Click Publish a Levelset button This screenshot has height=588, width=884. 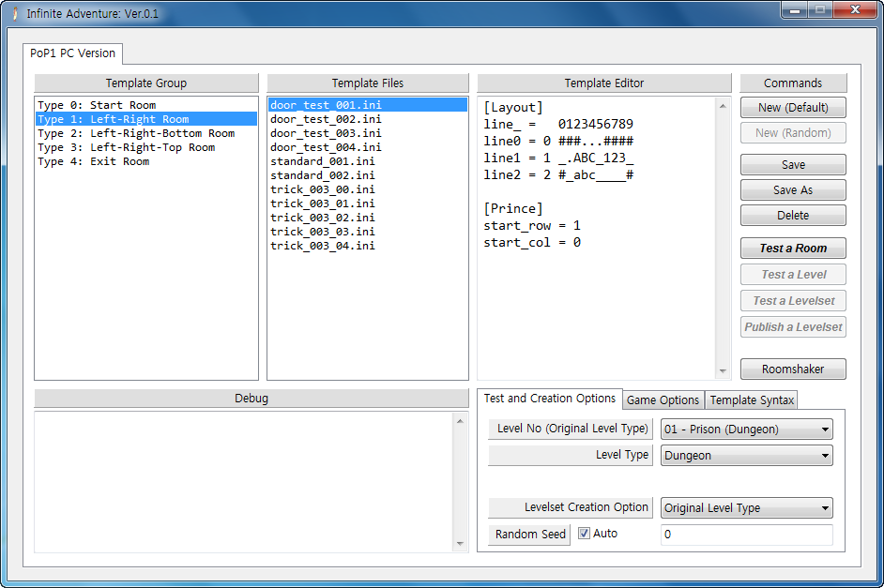point(793,326)
